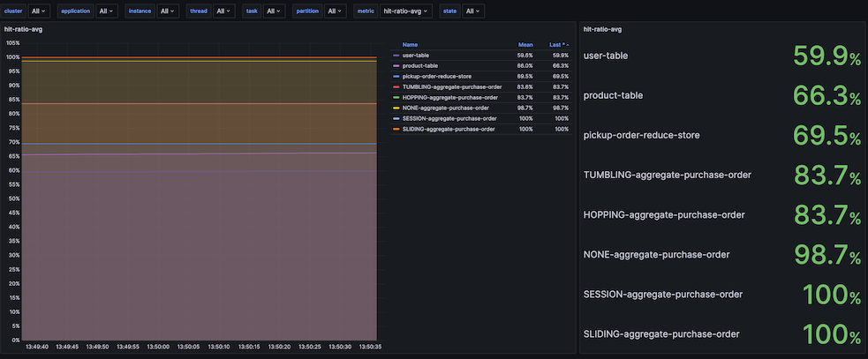Open the state variable dropdown
This screenshot has width=868, height=359.
pyautogui.click(x=472, y=11)
